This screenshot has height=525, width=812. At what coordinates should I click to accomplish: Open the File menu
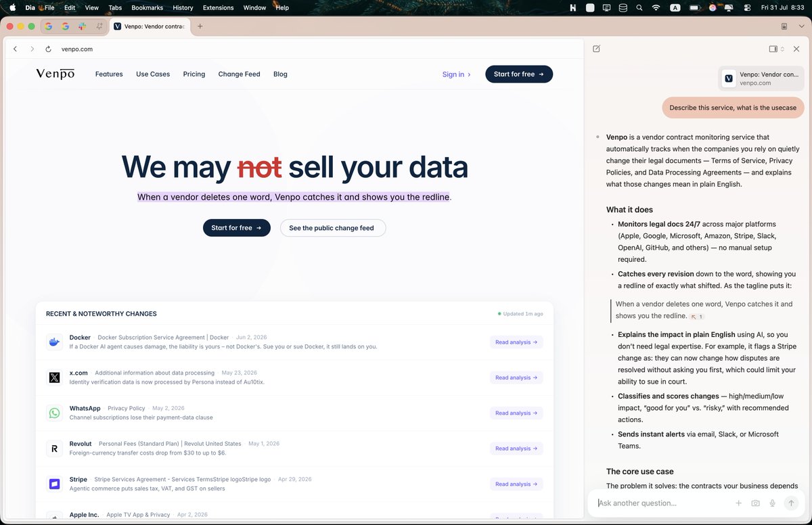(49, 7)
